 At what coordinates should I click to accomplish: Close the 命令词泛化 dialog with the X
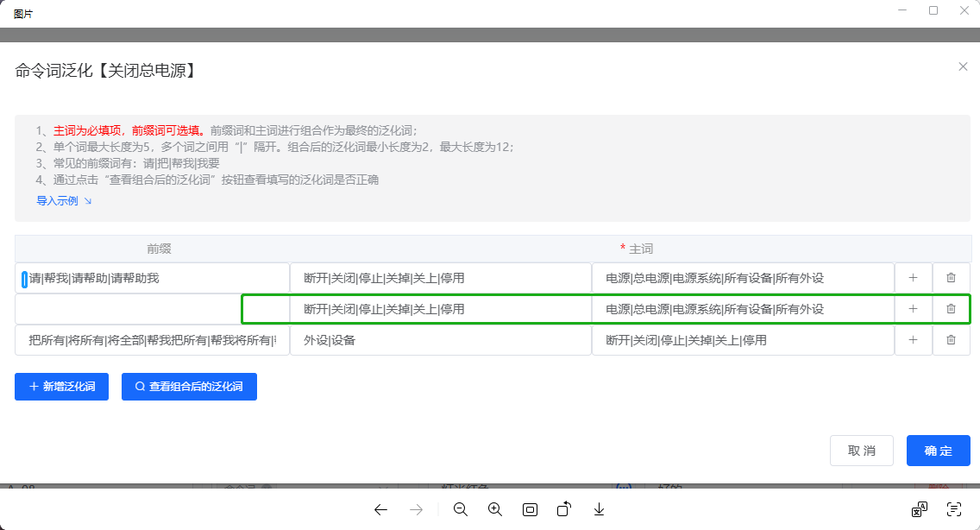(x=962, y=66)
